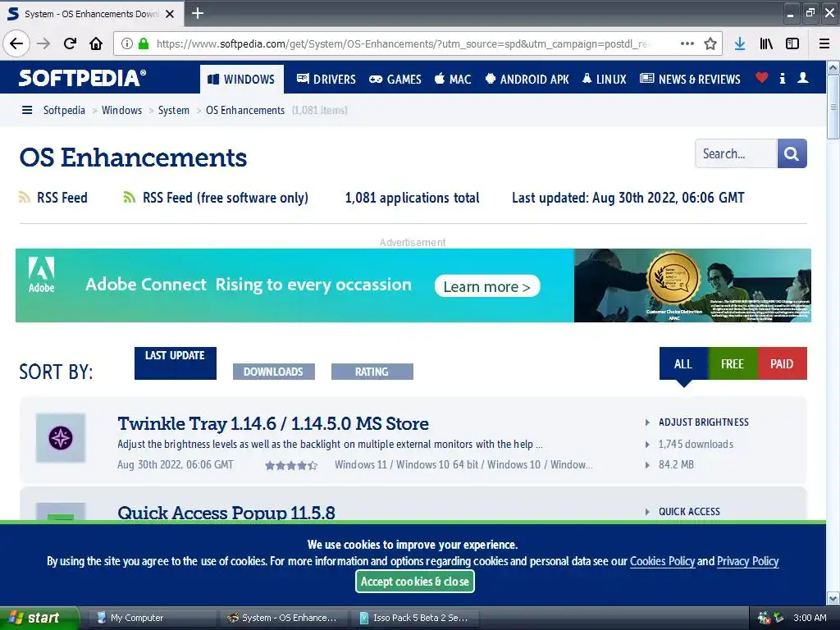Click the green RSS free software icon
Image resolution: width=840 pixels, height=630 pixels.
129,197
